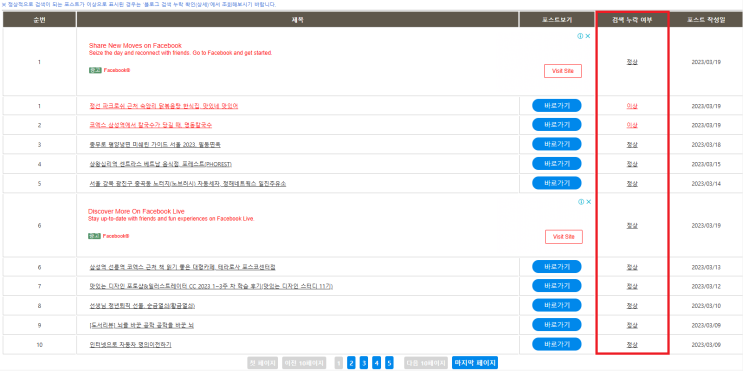Open post 9 title starting with [도서리뷰]
Viewport: 743px width, 371px height.
(141, 326)
